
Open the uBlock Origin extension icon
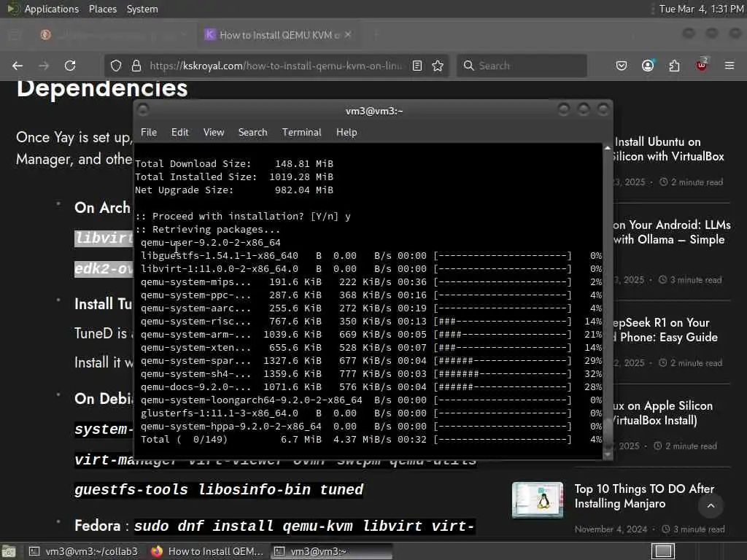coord(702,65)
